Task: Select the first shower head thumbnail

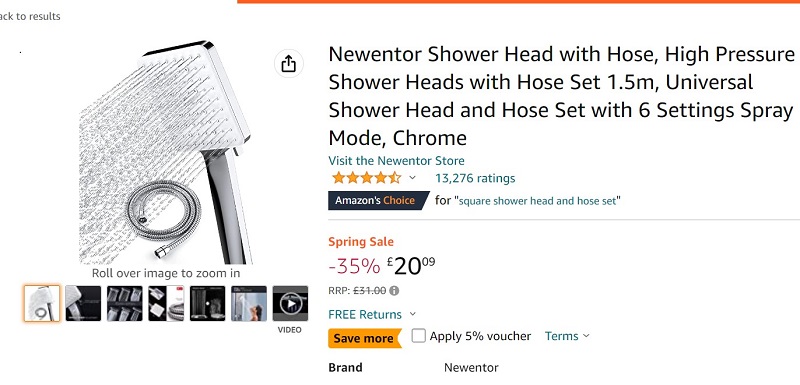Action: [x=42, y=303]
